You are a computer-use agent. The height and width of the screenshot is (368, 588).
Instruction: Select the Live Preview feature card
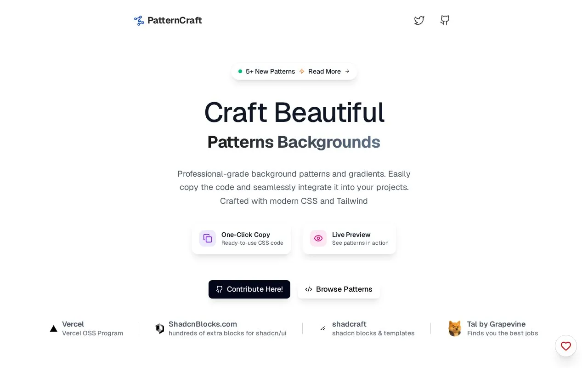(x=349, y=238)
